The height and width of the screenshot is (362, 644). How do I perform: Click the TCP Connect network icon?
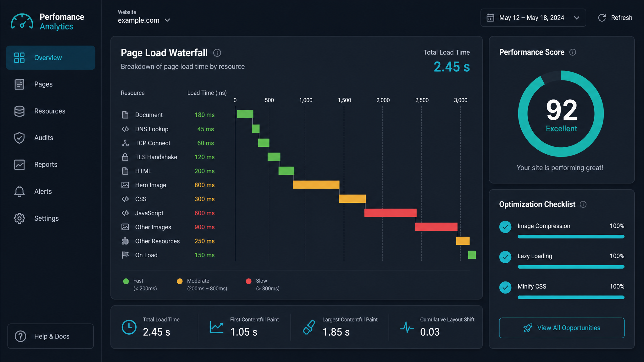[125, 143]
